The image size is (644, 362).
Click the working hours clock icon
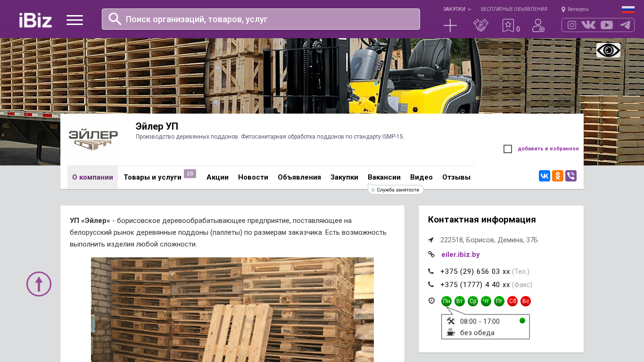click(431, 301)
